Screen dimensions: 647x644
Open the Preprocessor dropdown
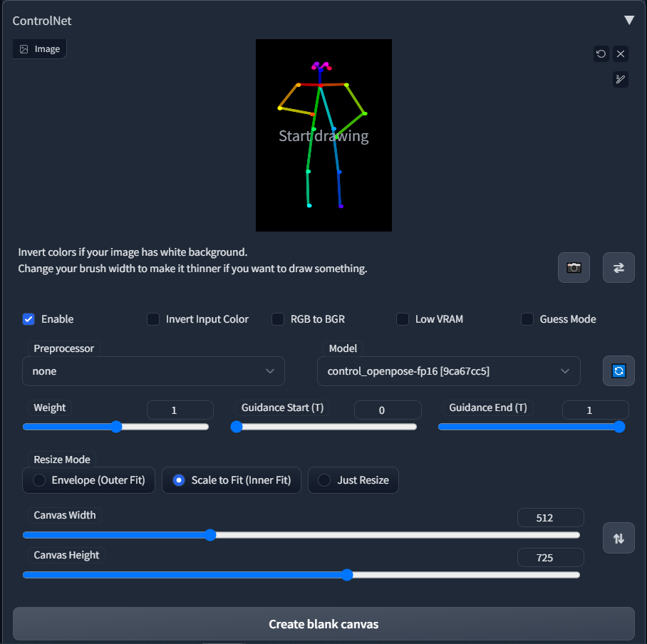tap(153, 371)
